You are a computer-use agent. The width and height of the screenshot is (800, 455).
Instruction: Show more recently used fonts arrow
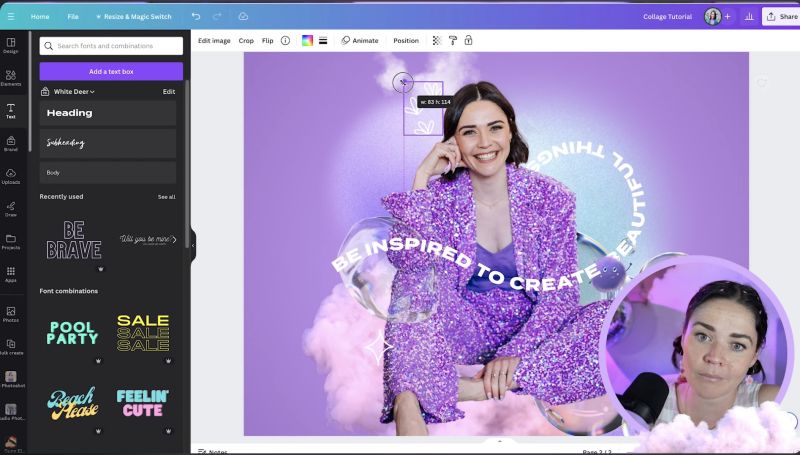[x=174, y=240]
